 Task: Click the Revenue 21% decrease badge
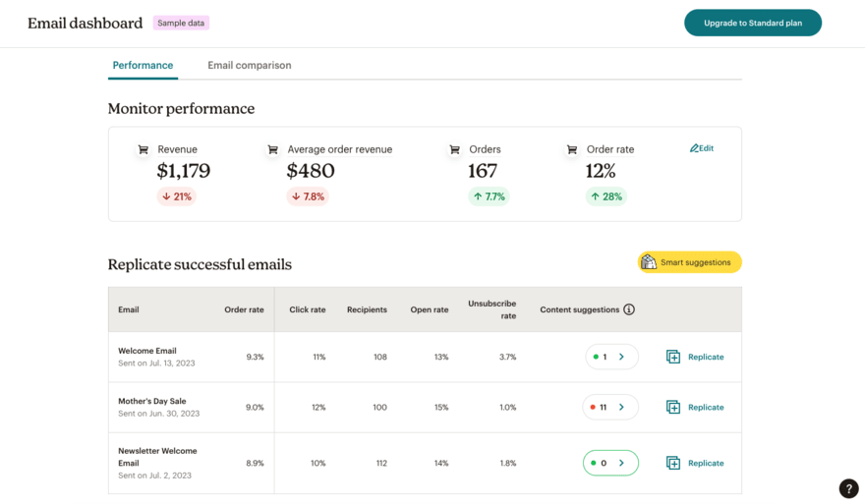click(x=177, y=196)
